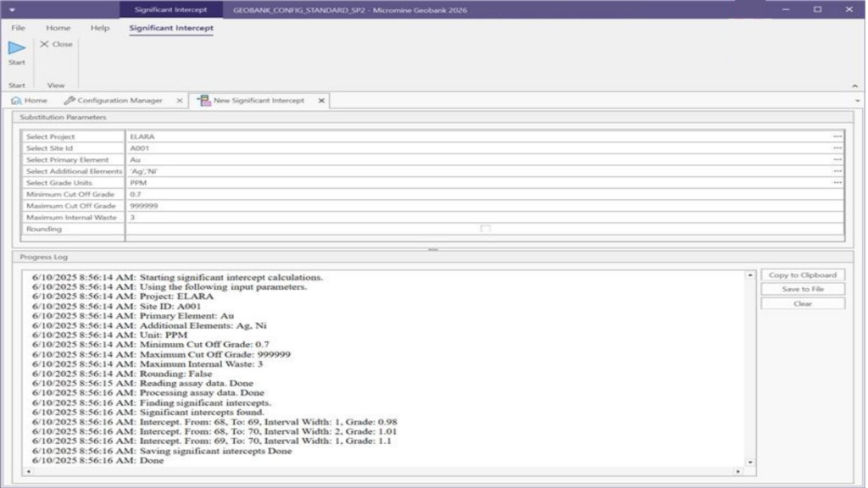Viewport: 868px width, 488px height.
Task: Open ellipsis picker for Select Primary Element
Action: pyautogui.click(x=837, y=159)
